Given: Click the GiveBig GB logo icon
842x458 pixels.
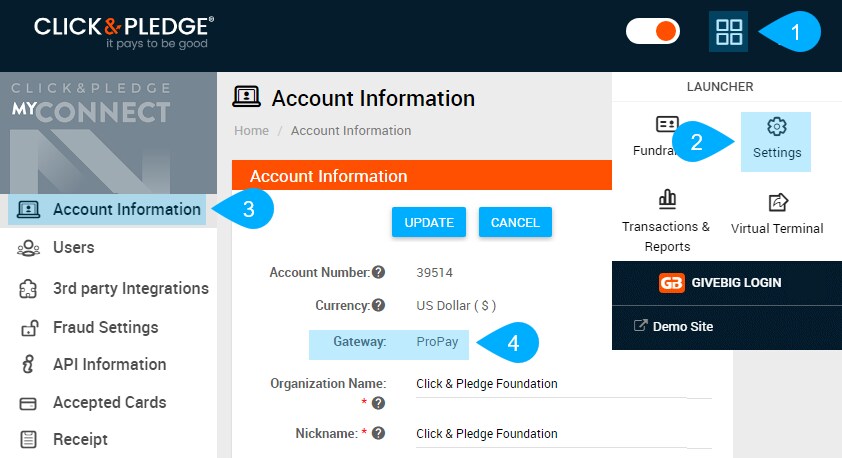Looking at the screenshot, I should point(671,282).
